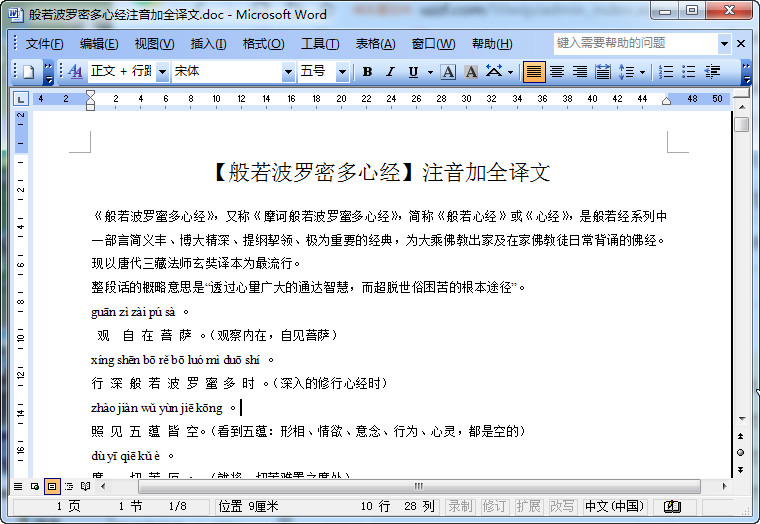Apply bold formatting
Screen dimensions: 760x524
coord(367,72)
